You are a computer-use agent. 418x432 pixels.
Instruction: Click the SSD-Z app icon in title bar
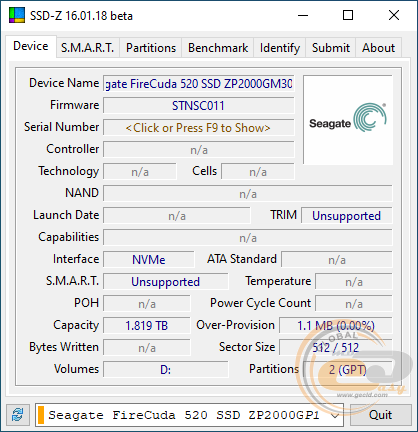click(17, 15)
